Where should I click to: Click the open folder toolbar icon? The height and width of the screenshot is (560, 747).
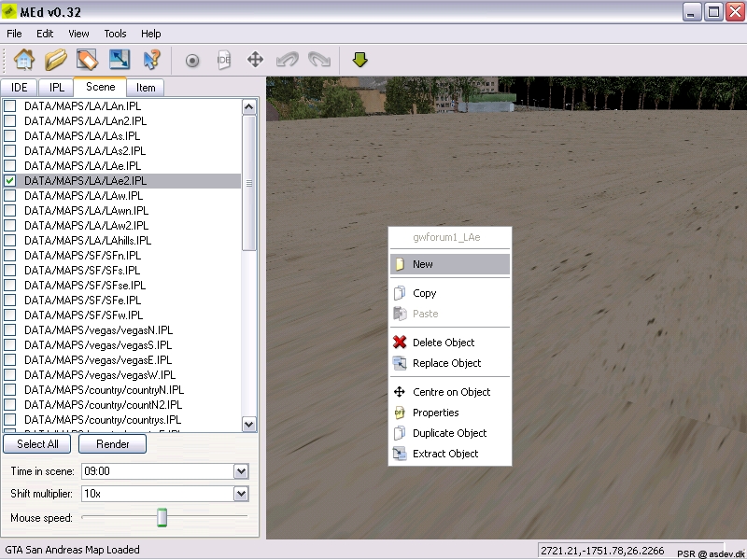[56, 60]
